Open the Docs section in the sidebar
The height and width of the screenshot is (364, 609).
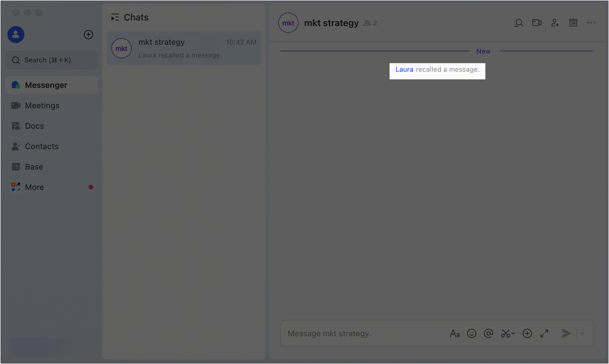[34, 126]
